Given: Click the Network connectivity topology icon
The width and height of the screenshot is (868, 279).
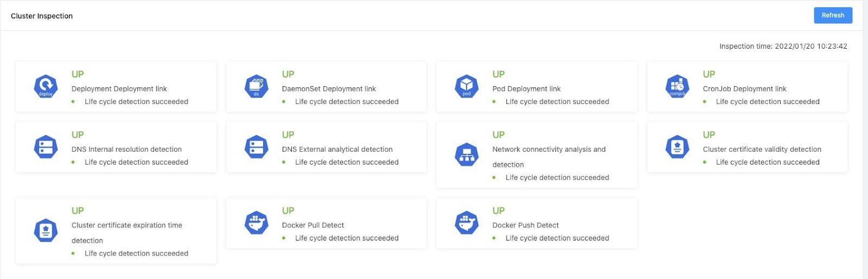Looking at the screenshot, I should pos(467,155).
